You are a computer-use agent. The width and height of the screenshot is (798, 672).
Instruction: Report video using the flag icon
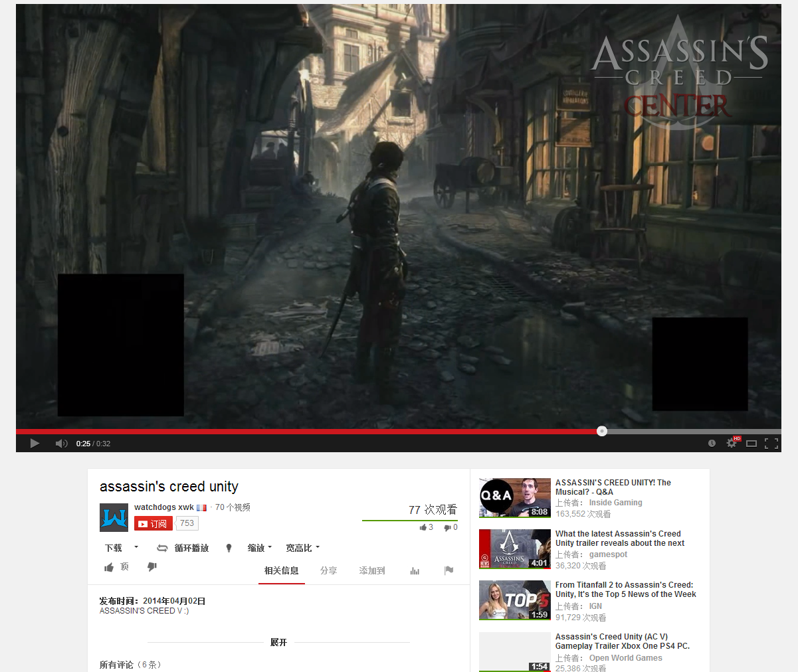pos(449,570)
